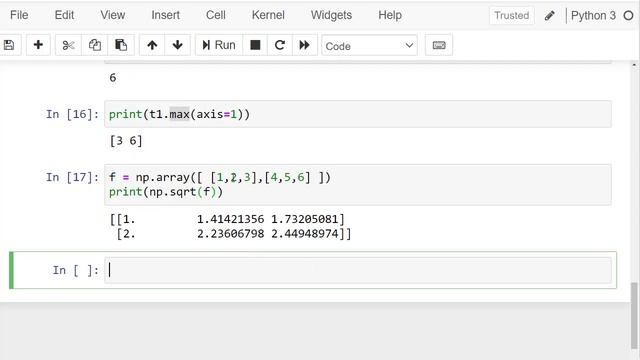Open the Widgets menu
The image size is (640, 360).
331,15
